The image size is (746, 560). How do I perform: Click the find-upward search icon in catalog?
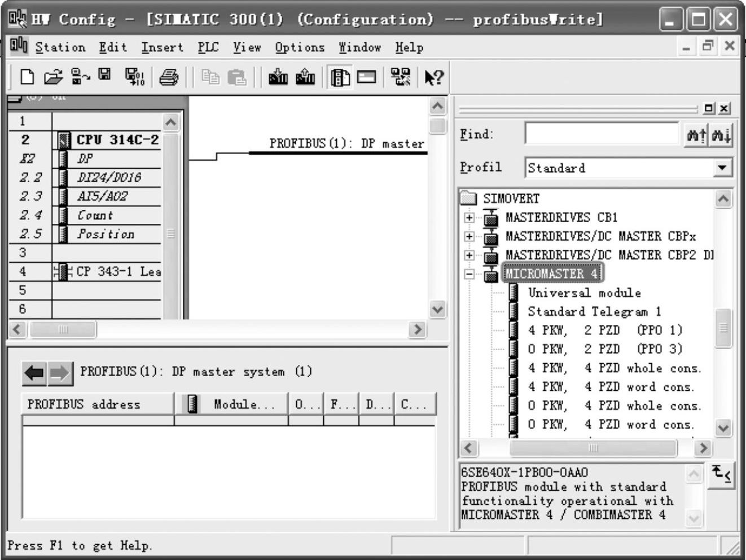[x=696, y=135]
